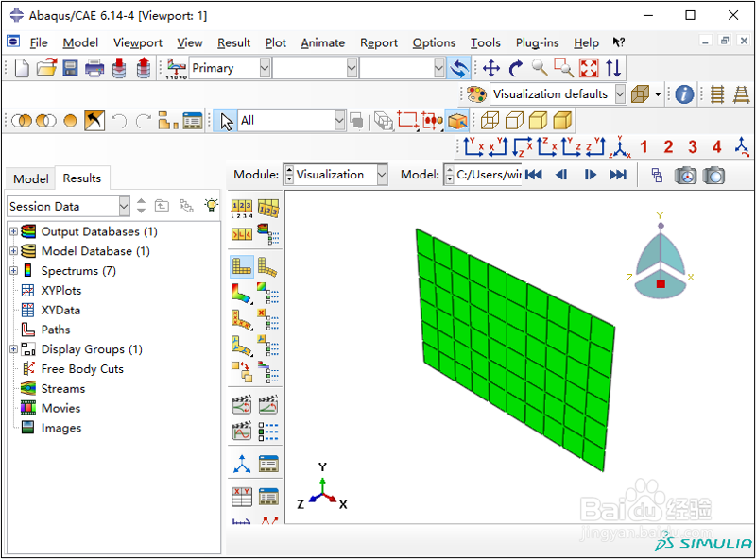Open the Result menu
This screenshot has width=756, height=559.
(233, 42)
